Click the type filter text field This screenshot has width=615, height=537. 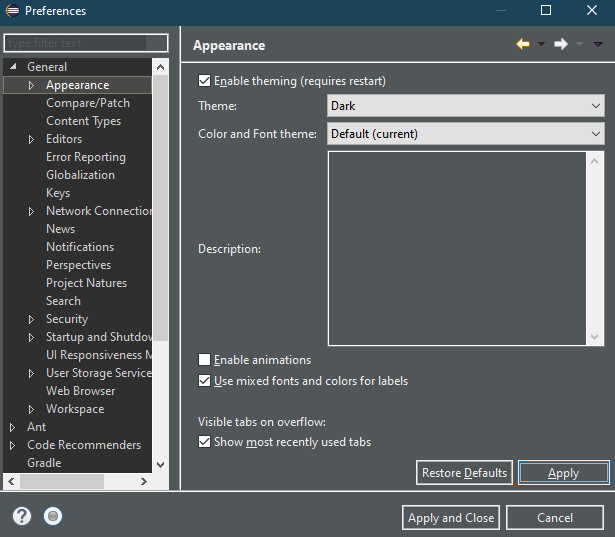[x=76, y=44]
